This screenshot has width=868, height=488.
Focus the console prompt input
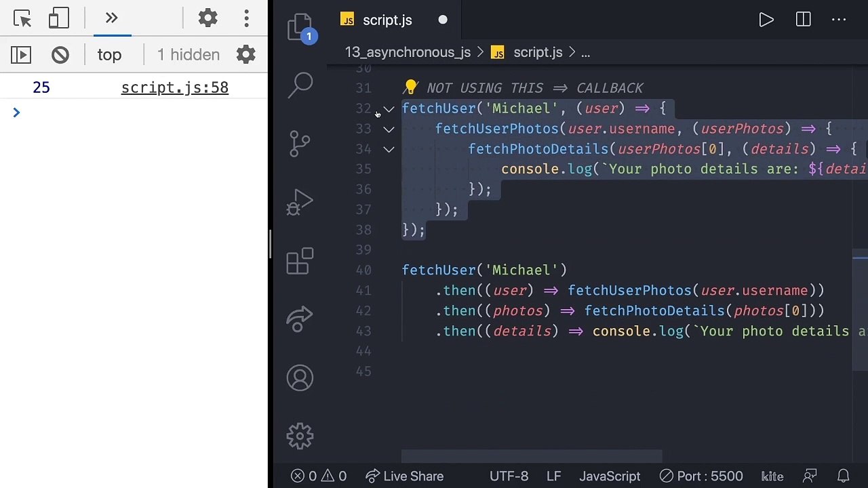coord(142,113)
